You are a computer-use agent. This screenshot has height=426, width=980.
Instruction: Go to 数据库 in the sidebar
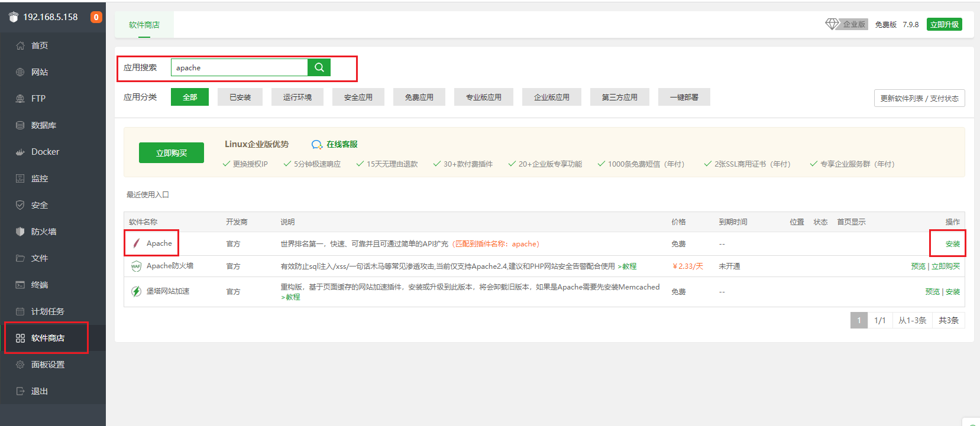(44, 125)
